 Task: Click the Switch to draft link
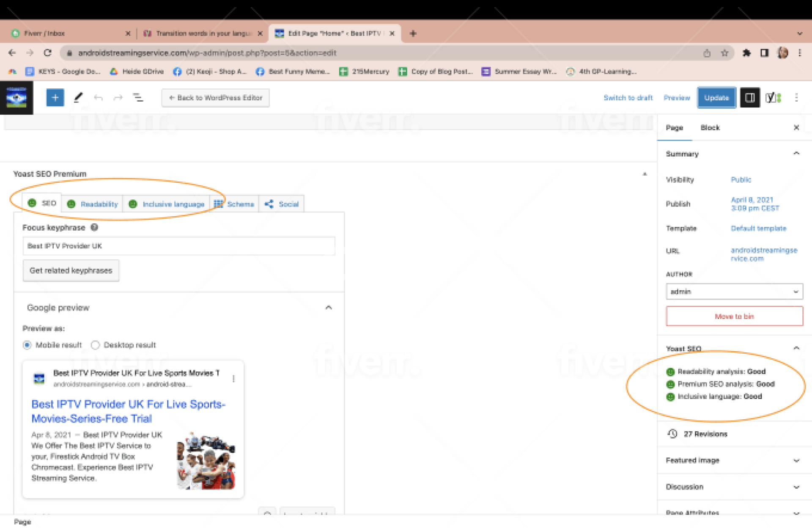click(628, 98)
